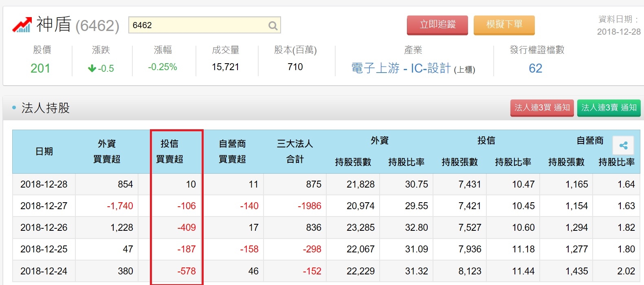Click the 神盾 (6462) stock title
644x285 pixels.
pos(78,25)
